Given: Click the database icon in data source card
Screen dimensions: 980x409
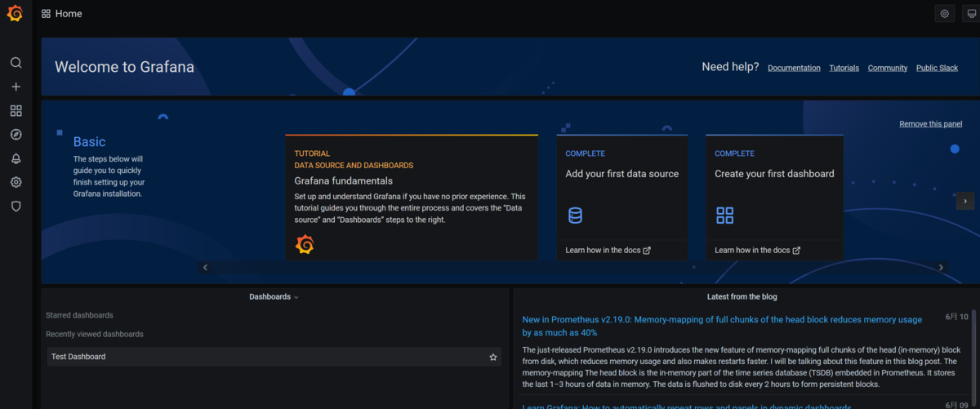Looking at the screenshot, I should click(575, 216).
